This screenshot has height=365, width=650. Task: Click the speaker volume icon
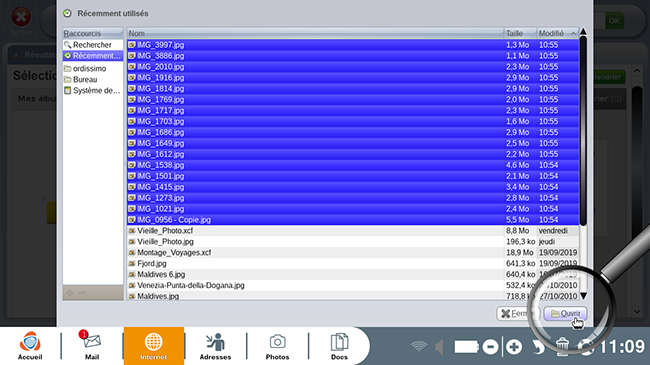coord(440,347)
